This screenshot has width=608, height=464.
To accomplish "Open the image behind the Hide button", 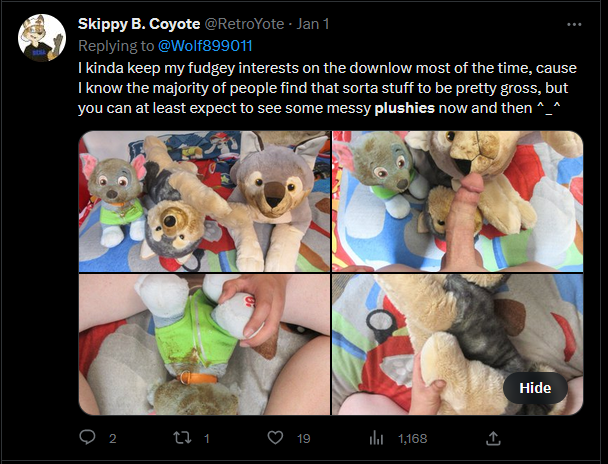I will pyautogui.click(x=458, y=344).
